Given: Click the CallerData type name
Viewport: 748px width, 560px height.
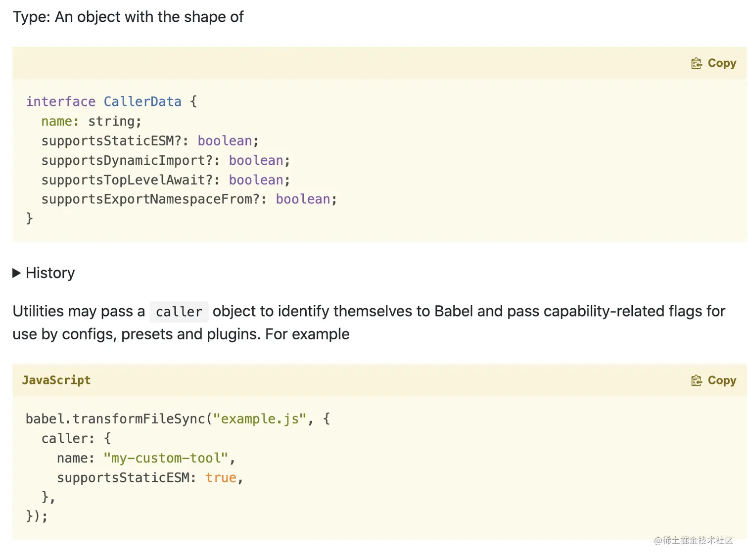Looking at the screenshot, I should point(142,102).
